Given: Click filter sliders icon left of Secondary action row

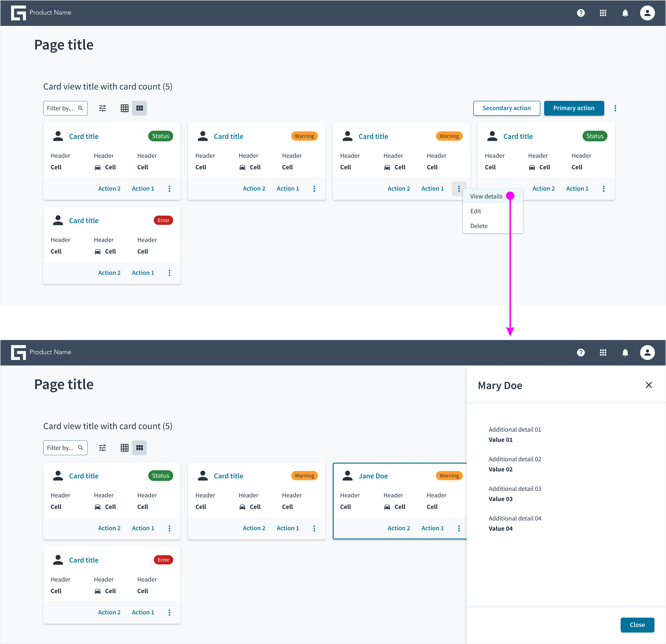Looking at the screenshot, I should (102, 108).
